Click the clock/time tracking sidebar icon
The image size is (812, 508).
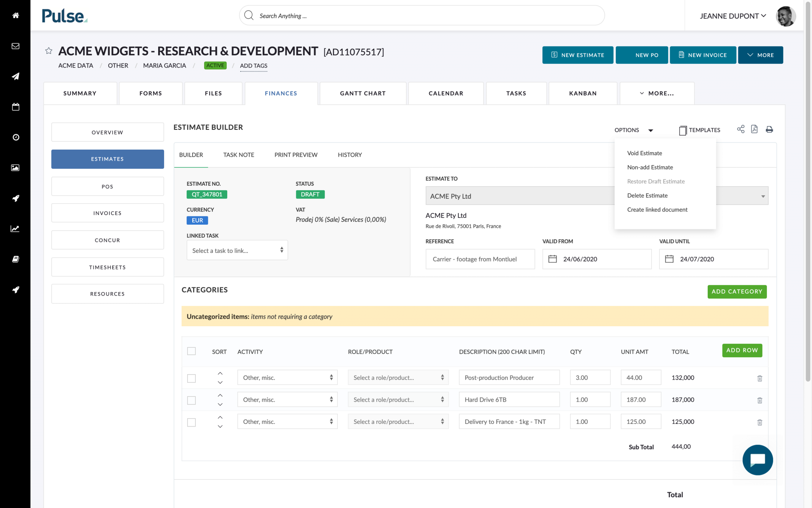(x=15, y=137)
